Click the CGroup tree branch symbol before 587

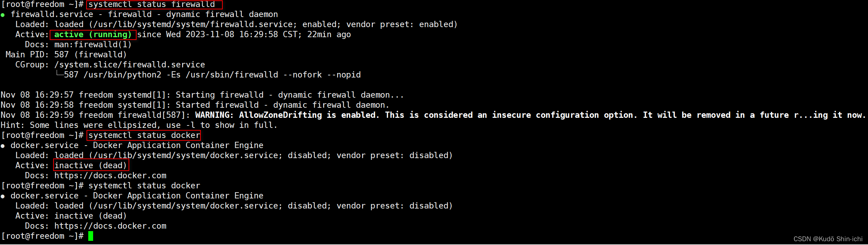point(60,74)
